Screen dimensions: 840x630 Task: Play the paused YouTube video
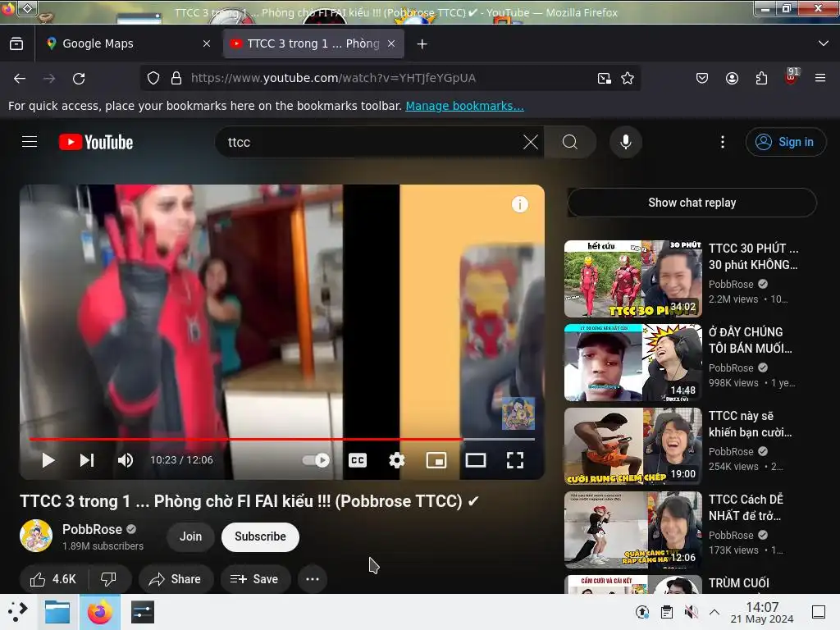point(48,460)
